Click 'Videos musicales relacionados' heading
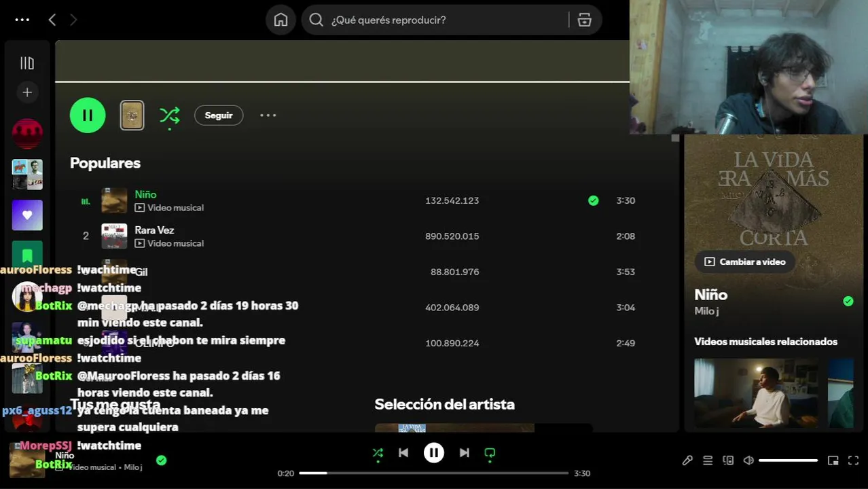Image resolution: width=868 pixels, height=489 pixels. tap(765, 342)
